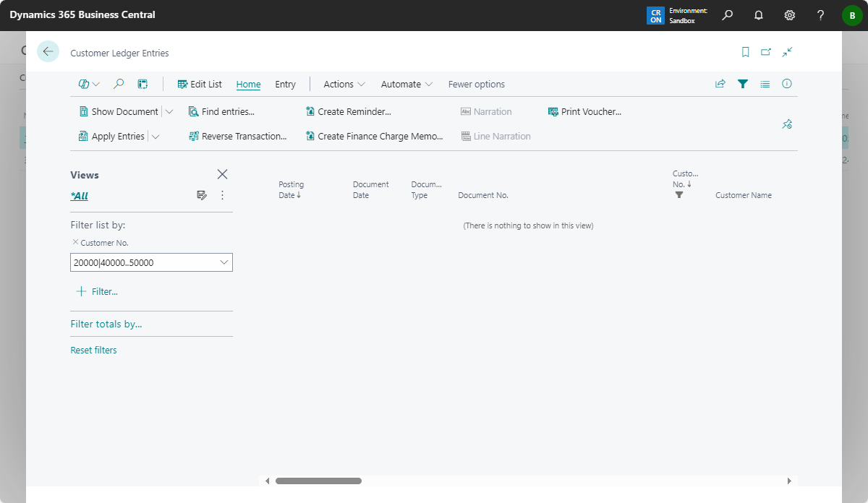Click Reverse Transaction...
Image resolution: width=868 pixels, height=503 pixels.
(237, 136)
